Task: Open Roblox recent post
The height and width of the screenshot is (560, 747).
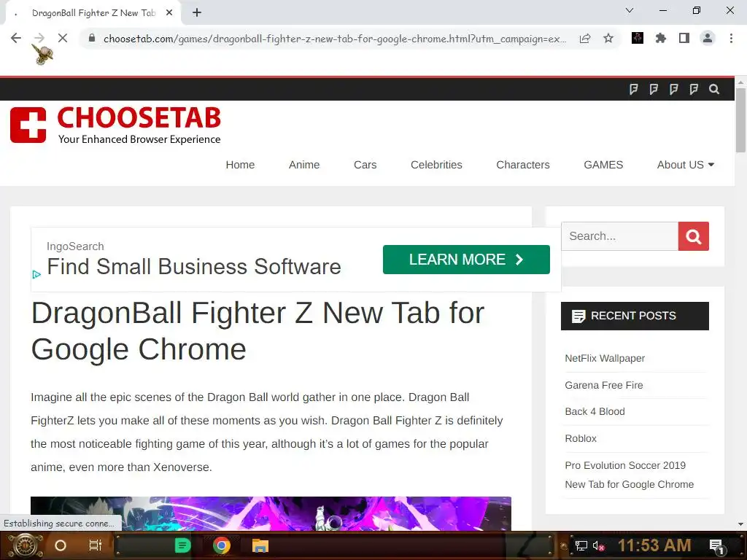Action: click(x=580, y=438)
